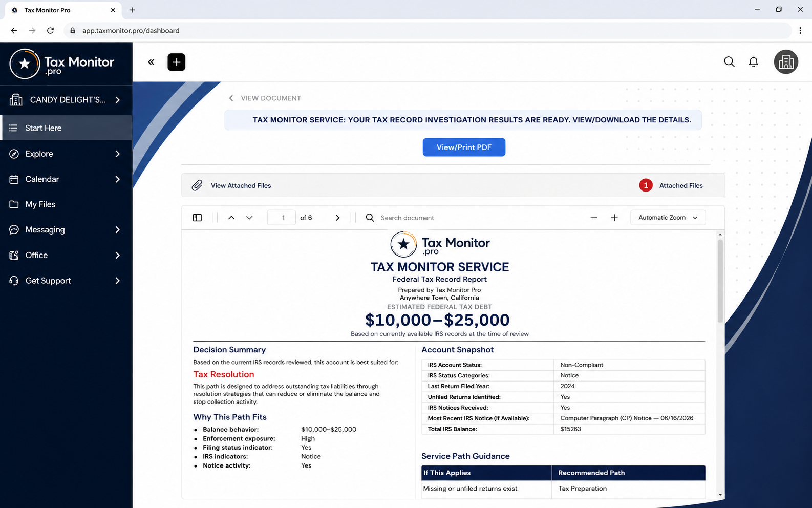Click the right arrow after page count
Screen dimensions: 812x508
[337, 218]
